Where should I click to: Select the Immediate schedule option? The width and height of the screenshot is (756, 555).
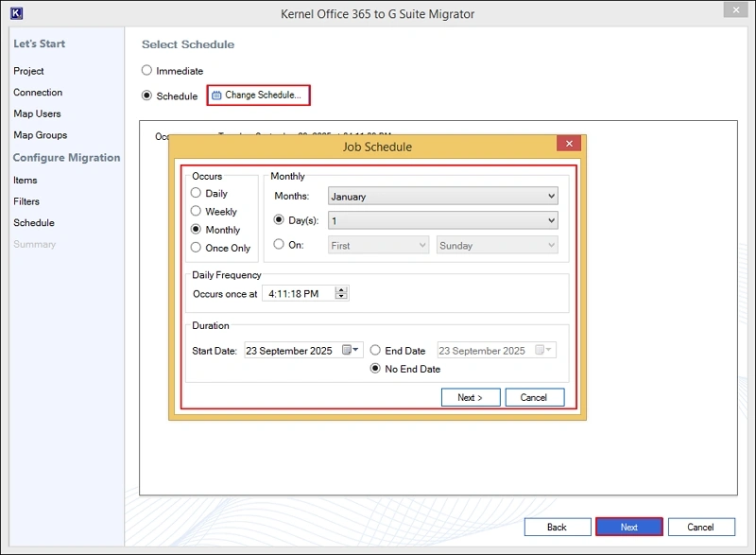coord(146,71)
